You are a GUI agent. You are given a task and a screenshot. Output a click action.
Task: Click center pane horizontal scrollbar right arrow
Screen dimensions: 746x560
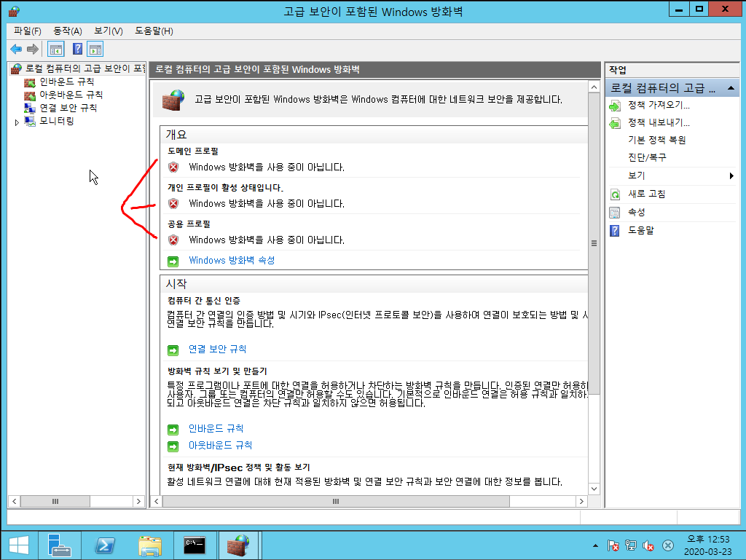pyautogui.click(x=581, y=501)
